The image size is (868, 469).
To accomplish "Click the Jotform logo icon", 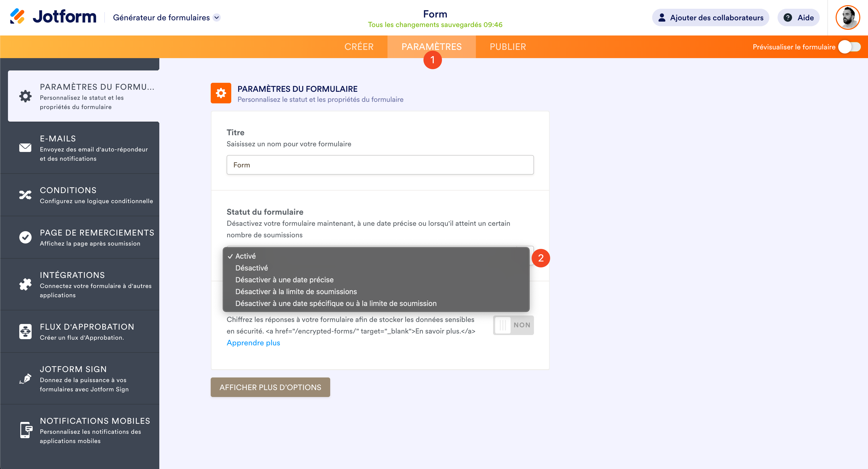I will [17, 16].
